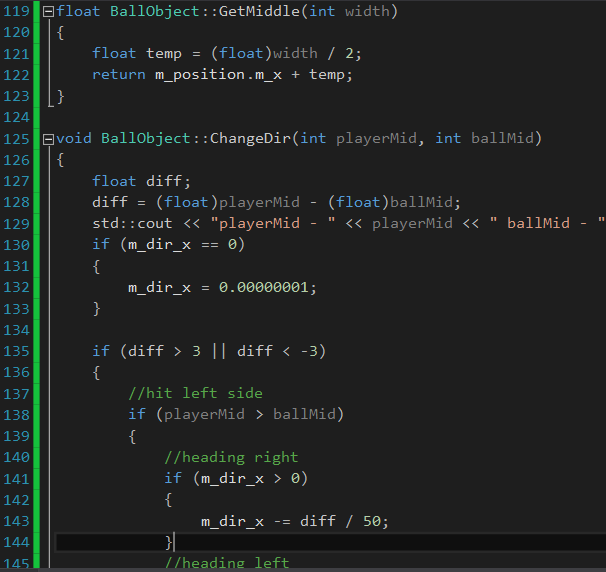
Task: Click line number 128 in the gutter
Action: point(17,201)
